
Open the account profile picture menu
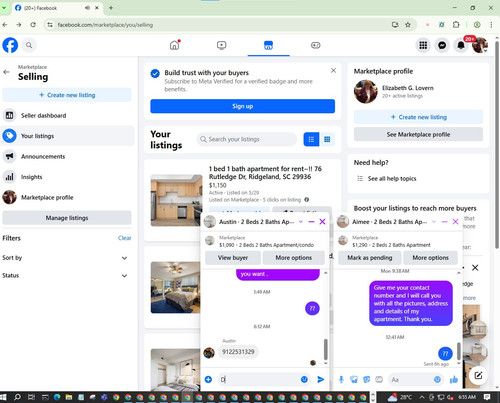point(480,45)
